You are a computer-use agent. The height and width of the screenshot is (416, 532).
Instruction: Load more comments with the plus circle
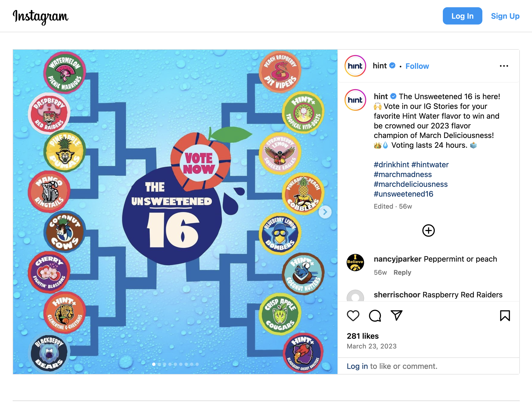[x=428, y=230]
